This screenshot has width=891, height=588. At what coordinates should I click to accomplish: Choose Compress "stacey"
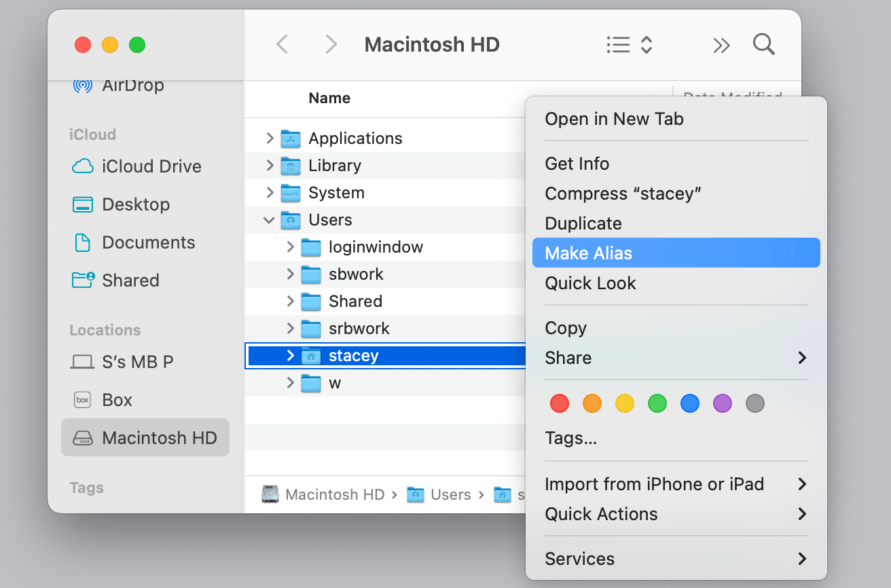coord(676,194)
